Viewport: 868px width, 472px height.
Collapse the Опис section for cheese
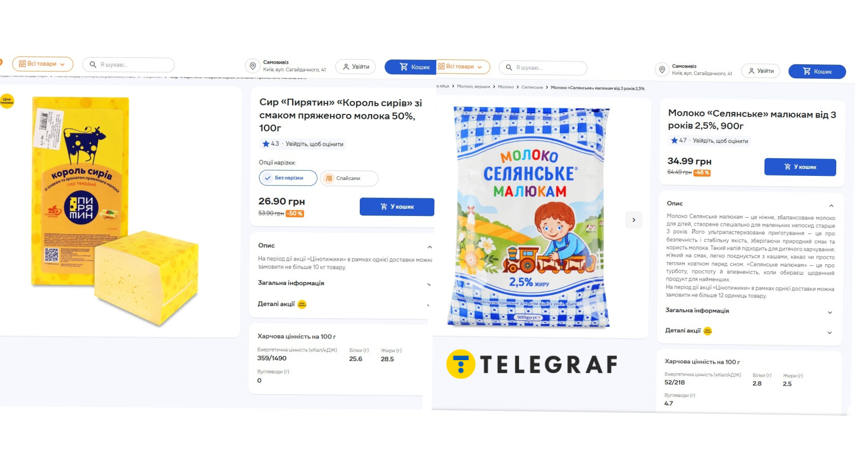point(429,247)
